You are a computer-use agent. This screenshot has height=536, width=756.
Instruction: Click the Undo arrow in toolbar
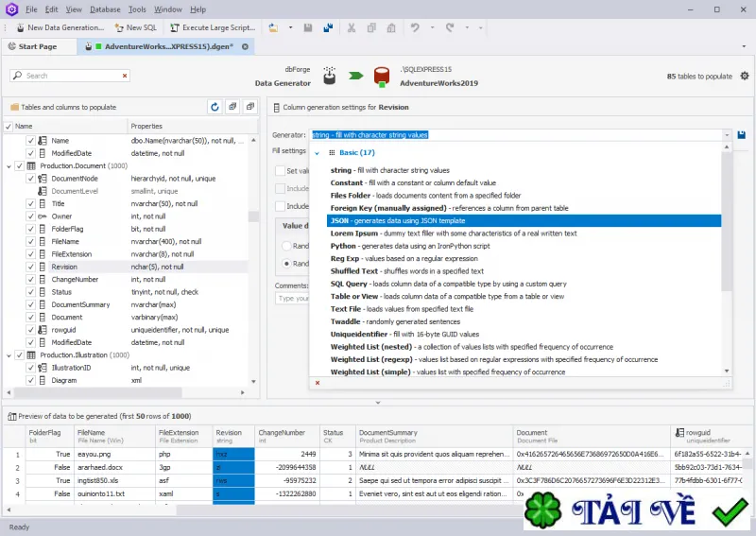click(x=415, y=28)
